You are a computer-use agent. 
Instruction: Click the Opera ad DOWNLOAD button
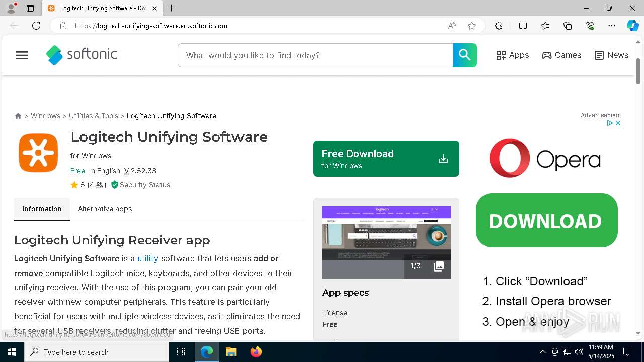coord(546,220)
